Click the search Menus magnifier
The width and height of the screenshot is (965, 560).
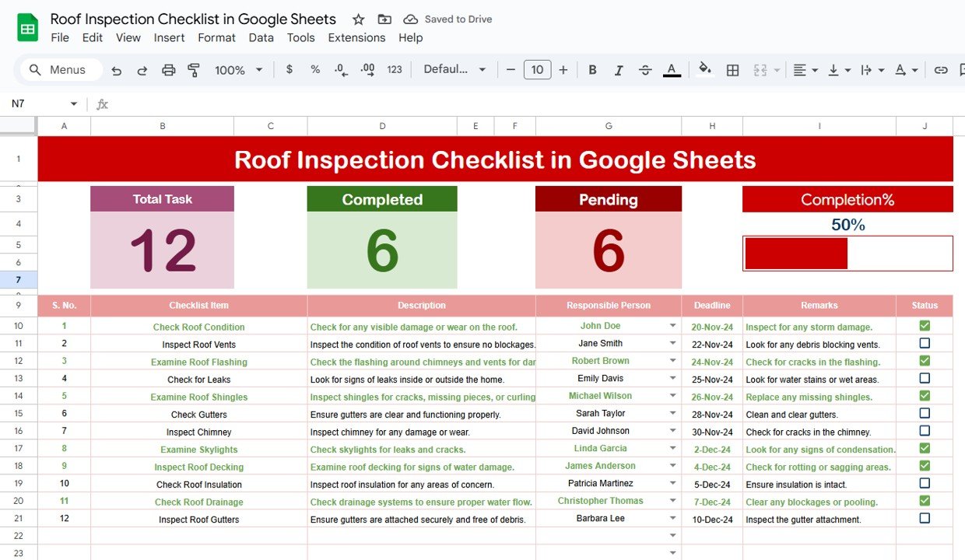click(x=35, y=70)
